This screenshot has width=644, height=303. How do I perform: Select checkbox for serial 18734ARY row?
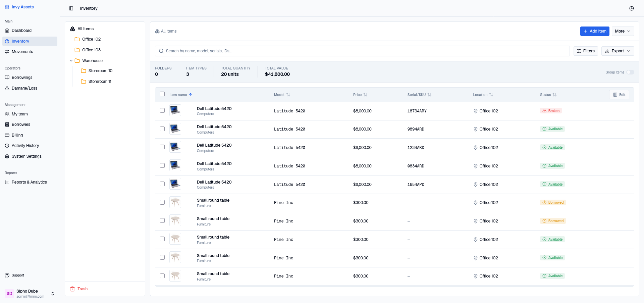coord(162,110)
